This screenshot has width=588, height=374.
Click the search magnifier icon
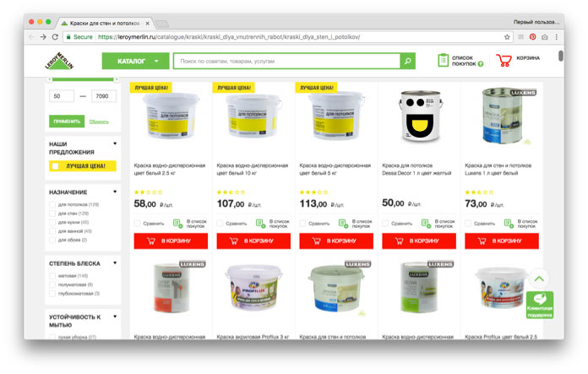pyautogui.click(x=407, y=61)
